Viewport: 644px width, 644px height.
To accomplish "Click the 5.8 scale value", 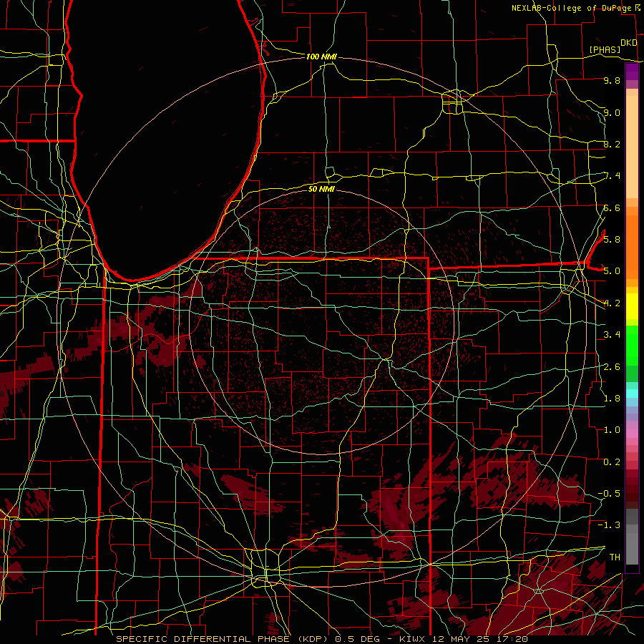I will coord(612,239).
